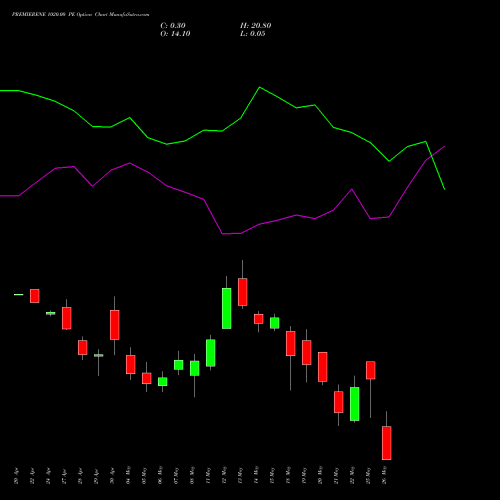Click the red candle above 25 May
This screenshot has height=500, width=500.
point(371,370)
